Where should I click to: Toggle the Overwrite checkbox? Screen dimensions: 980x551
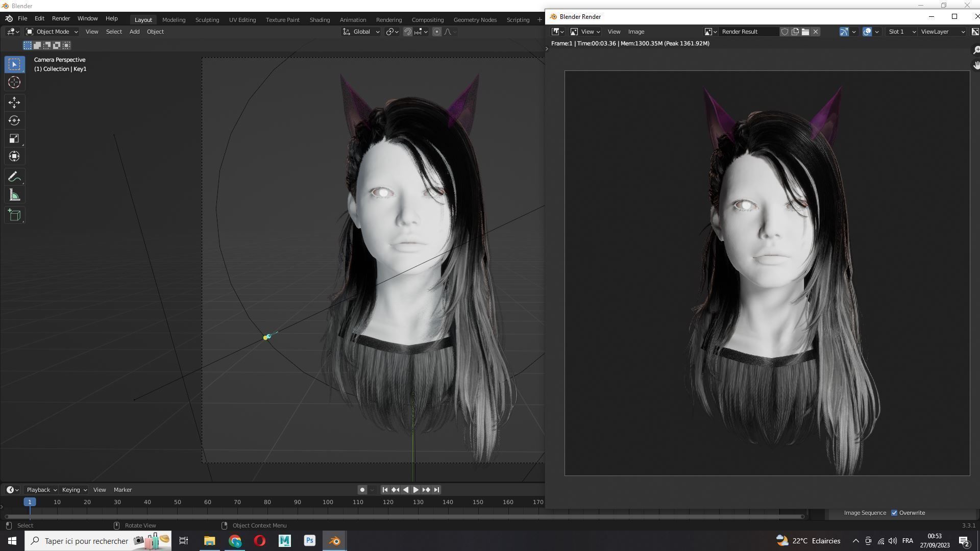tap(894, 513)
